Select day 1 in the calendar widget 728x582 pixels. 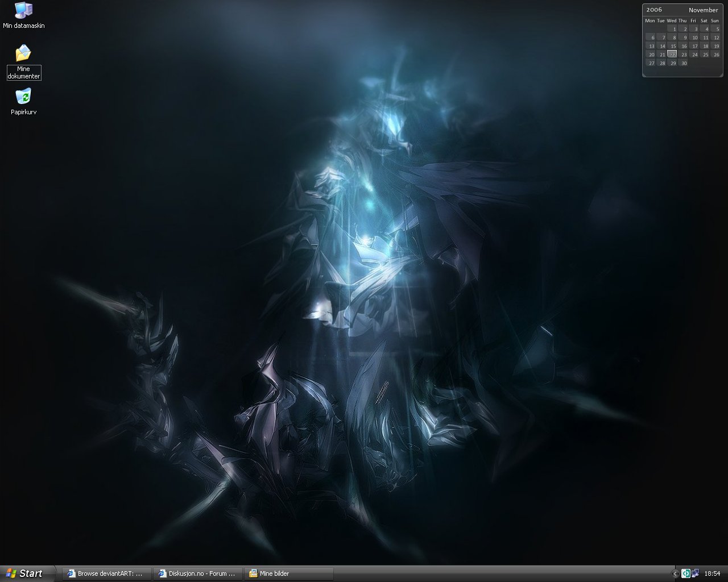(x=672, y=29)
